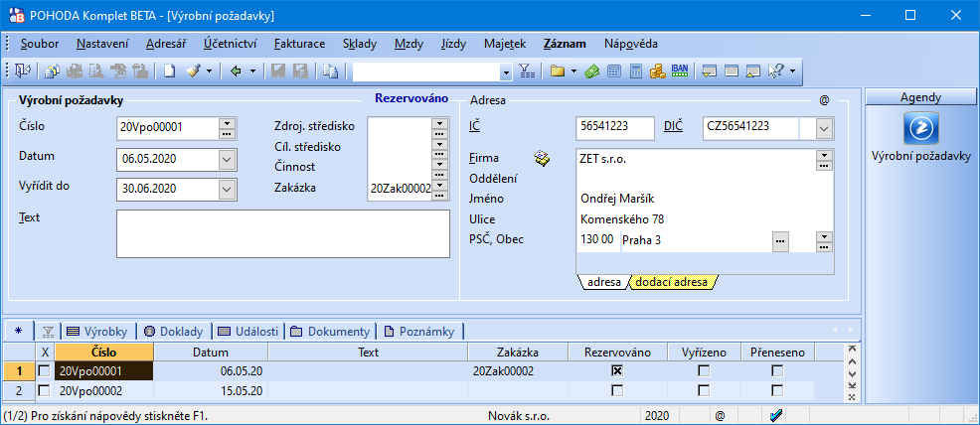
Task: Sort table by Datum column header
Action: 211,352
